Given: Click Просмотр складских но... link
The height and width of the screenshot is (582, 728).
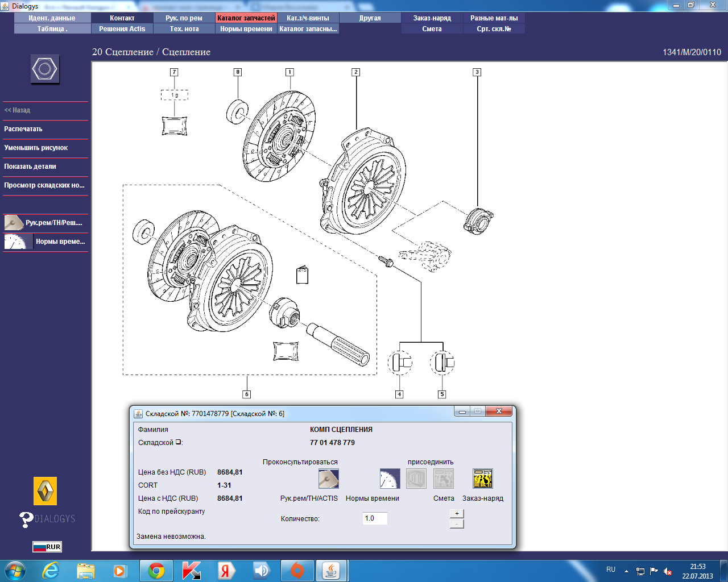Looking at the screenshot, I should (x=44, y=185).
